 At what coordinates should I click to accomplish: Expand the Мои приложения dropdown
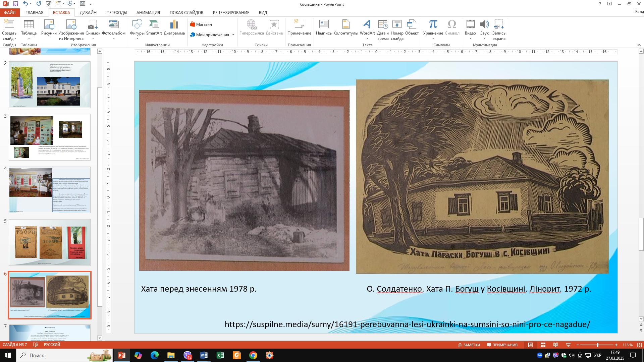[x=233, y=35]
